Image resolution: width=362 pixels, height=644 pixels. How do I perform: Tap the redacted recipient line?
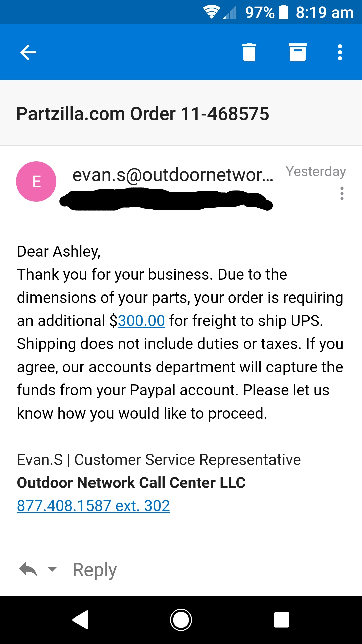click(166, 200)
